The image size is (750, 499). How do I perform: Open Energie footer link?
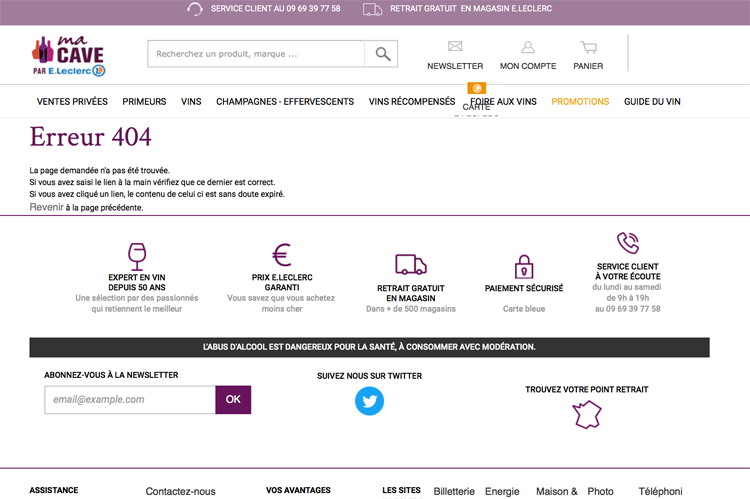coord(502,491)
